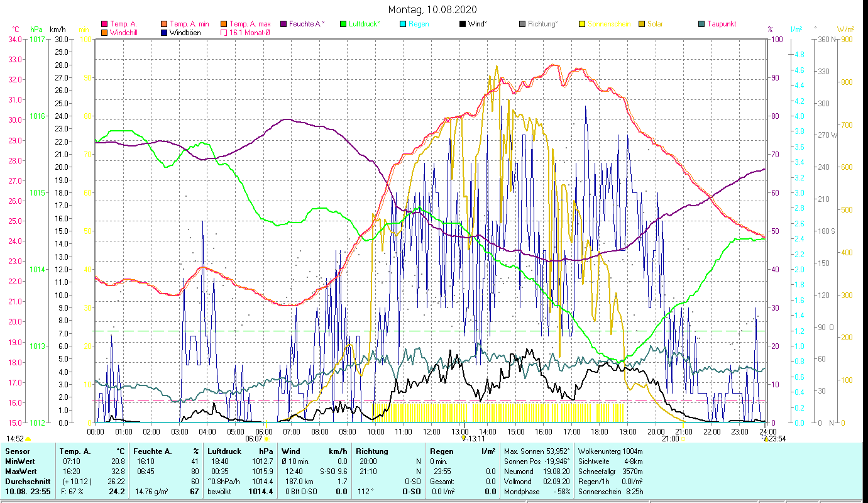Click the purple Feuchte A. legend swatch
The image size is (868, 503).
(283, 24)
